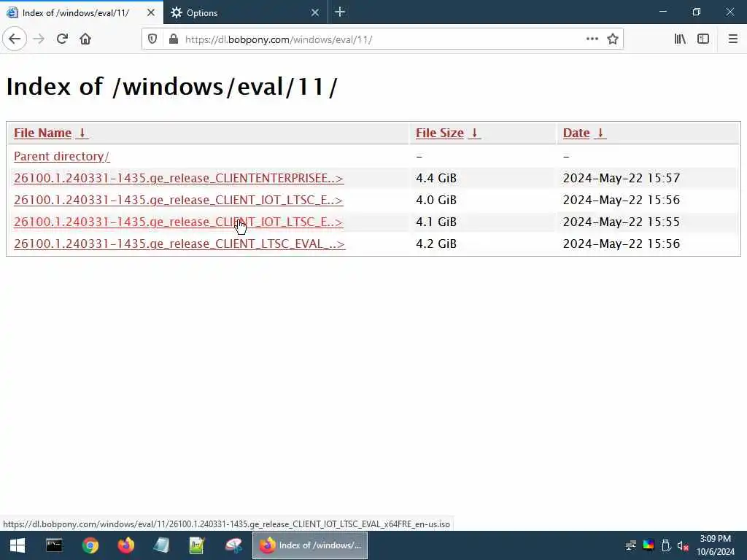Go back to previous page
Image resolution: width=747 pixels, height=560 pixels.
tap(15, 39)
